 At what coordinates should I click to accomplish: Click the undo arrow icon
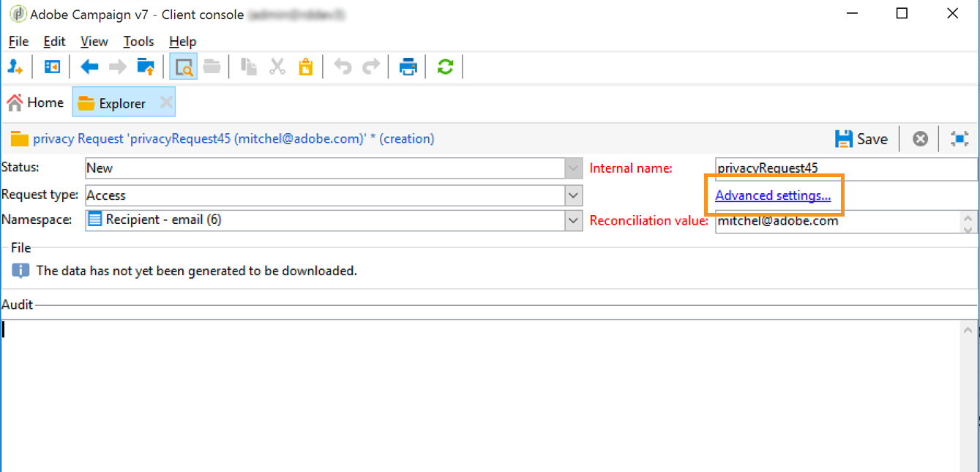coord(343,67)
